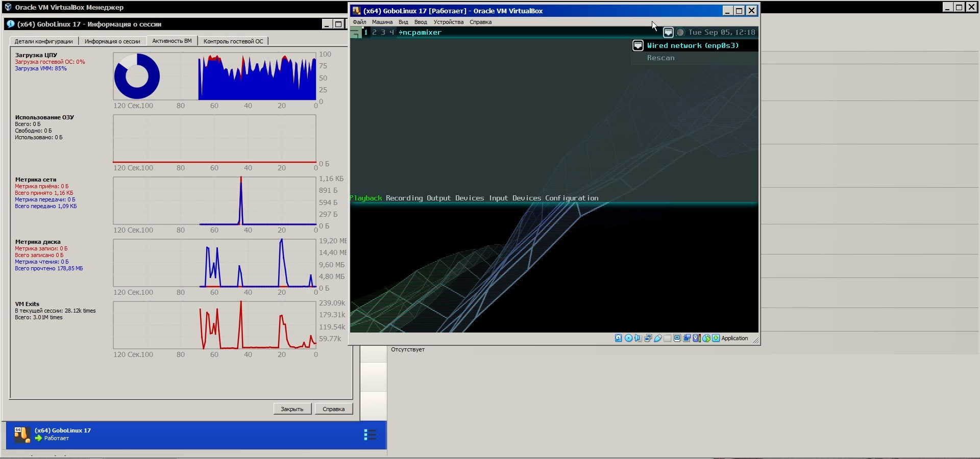Select Wired network (enp0s3) entry

[693, 45]
